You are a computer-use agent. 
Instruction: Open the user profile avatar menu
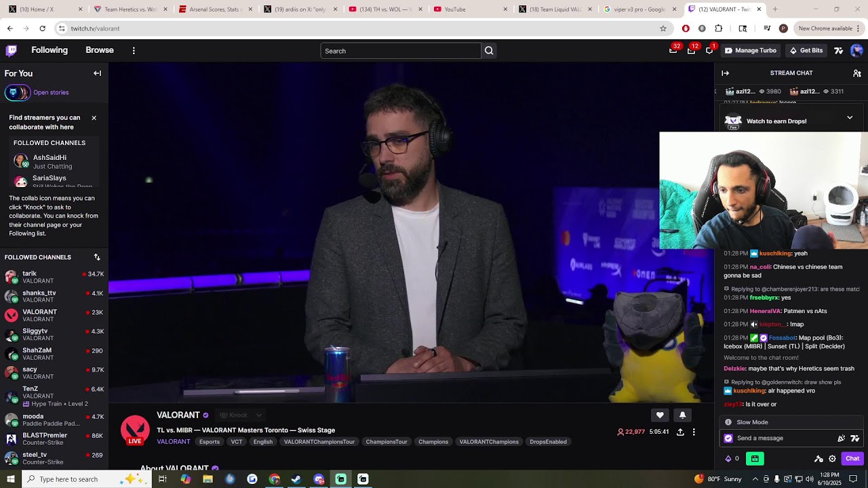click(856, 51)
